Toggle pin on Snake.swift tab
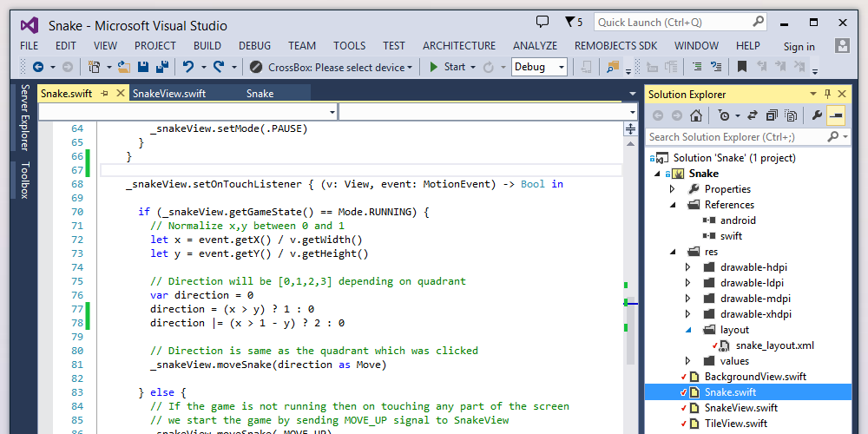 [105, 94]
